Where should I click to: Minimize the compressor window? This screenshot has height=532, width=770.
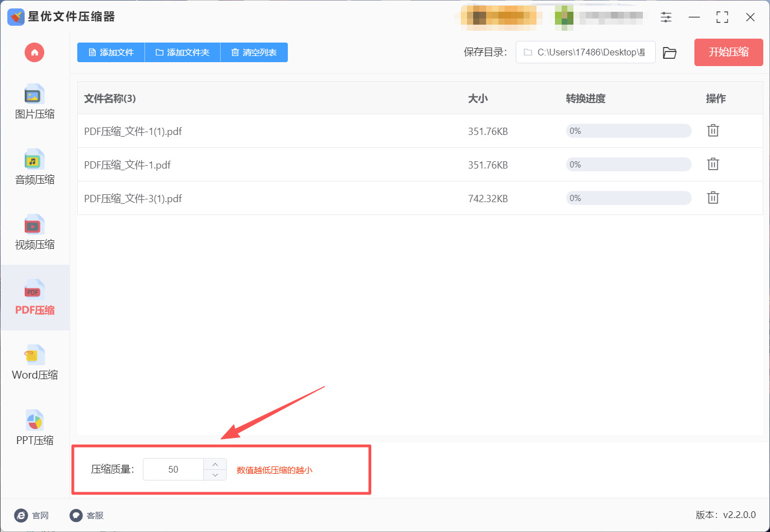click(694, 17)
